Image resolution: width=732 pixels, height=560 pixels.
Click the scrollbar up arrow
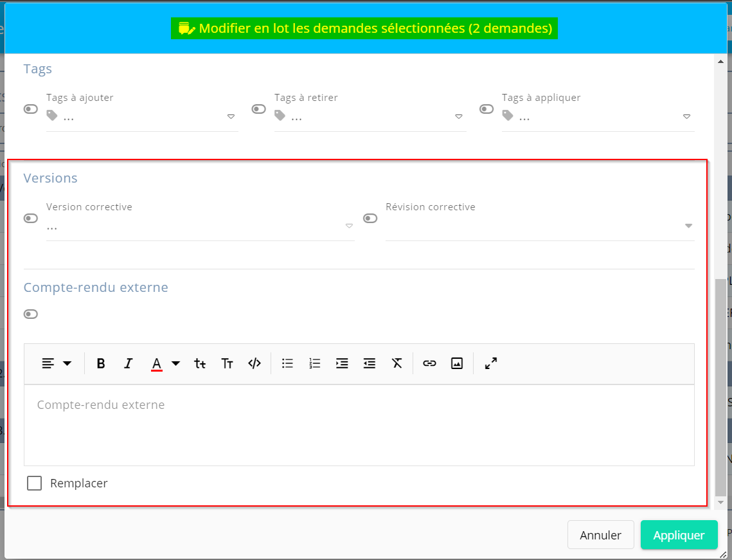tap(720, 62)
